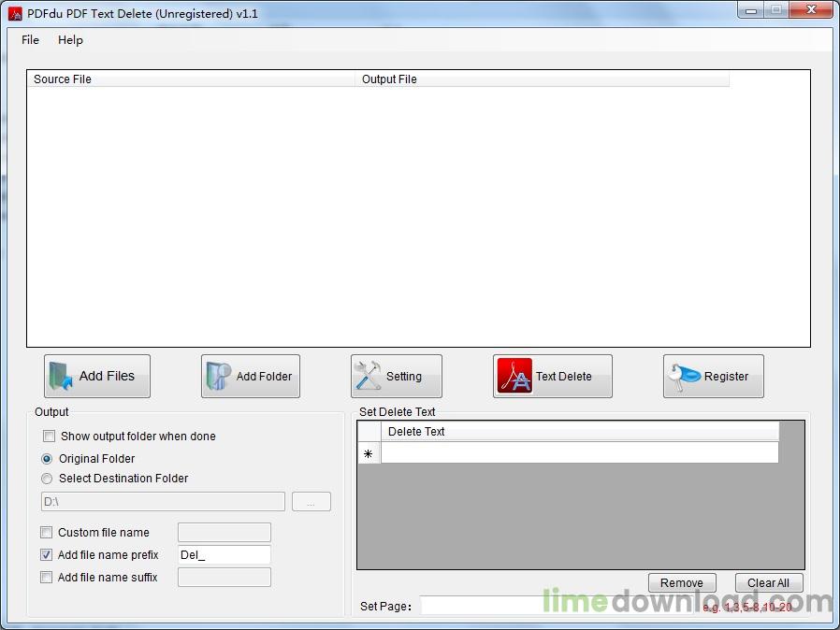Tick the Custom file name checkbox
This screenshot has height=630, width=840.
click(x=46, y=533)
